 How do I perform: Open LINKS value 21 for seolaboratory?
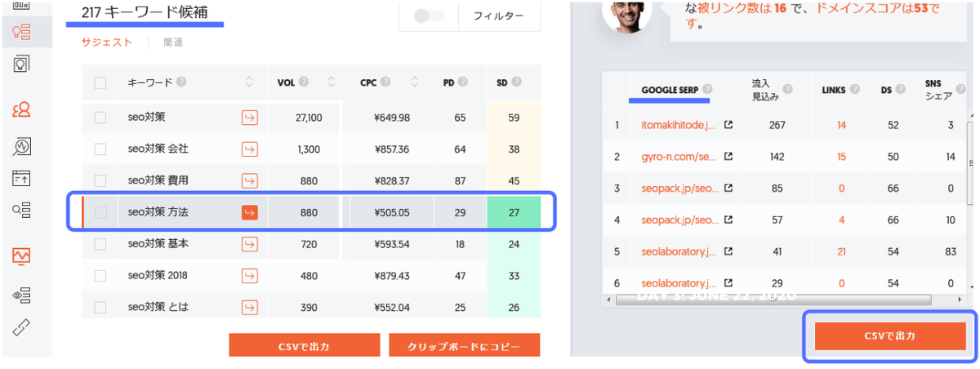[841, 251]
